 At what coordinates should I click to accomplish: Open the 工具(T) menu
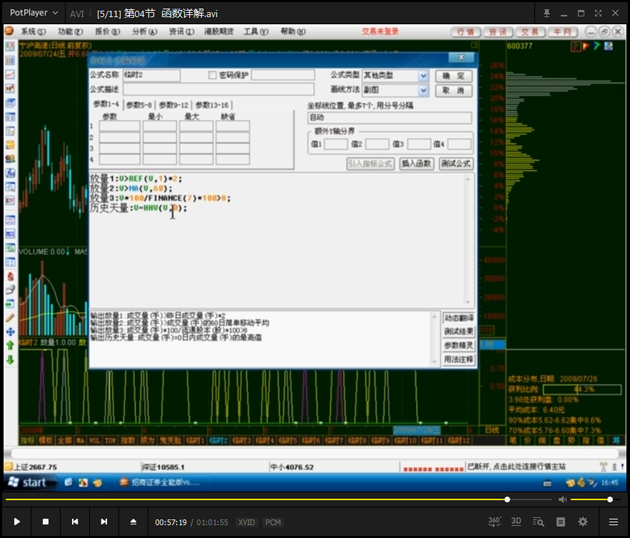(x=256, y=31)
